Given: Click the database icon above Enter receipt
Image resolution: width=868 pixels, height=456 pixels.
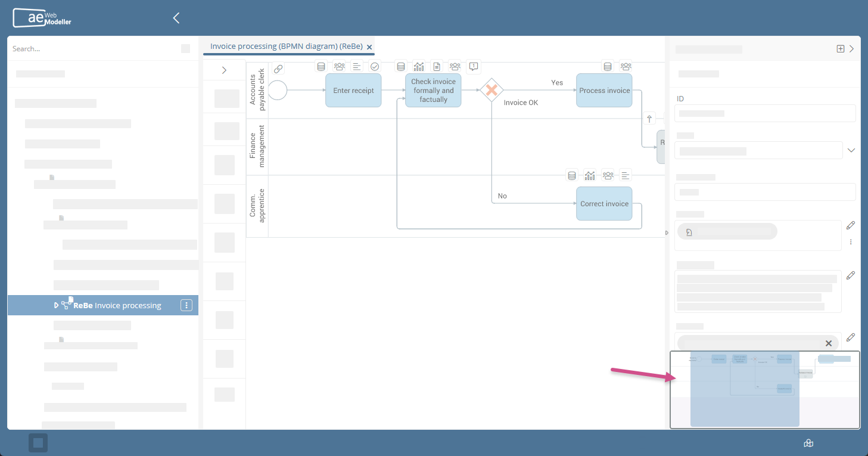Looking at the screenshot, I should (x=321, y=67).
